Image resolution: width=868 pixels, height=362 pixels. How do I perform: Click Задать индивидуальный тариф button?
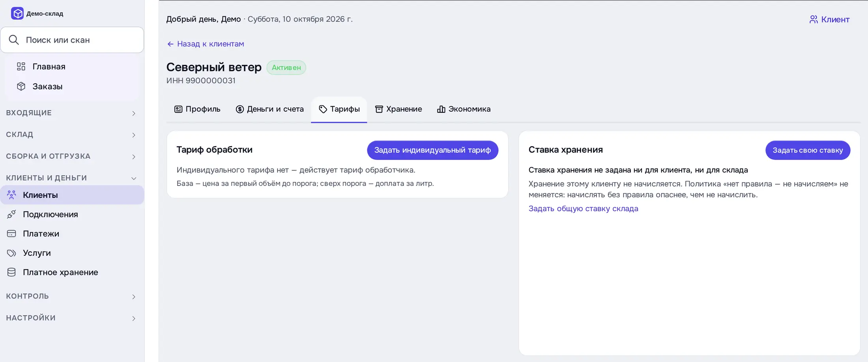[x=432, y=150]
